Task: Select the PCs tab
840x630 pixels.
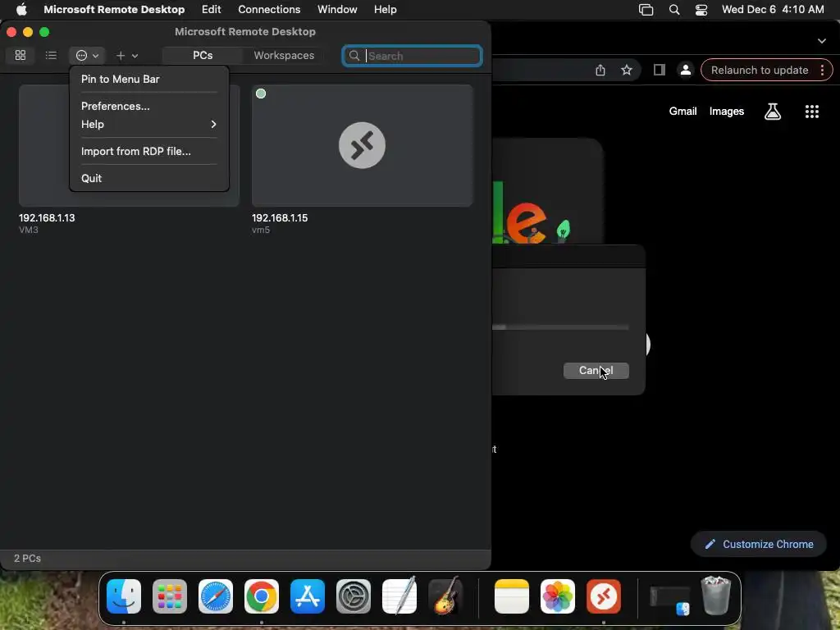Action: pyautogui.click(x=203, y=55)
